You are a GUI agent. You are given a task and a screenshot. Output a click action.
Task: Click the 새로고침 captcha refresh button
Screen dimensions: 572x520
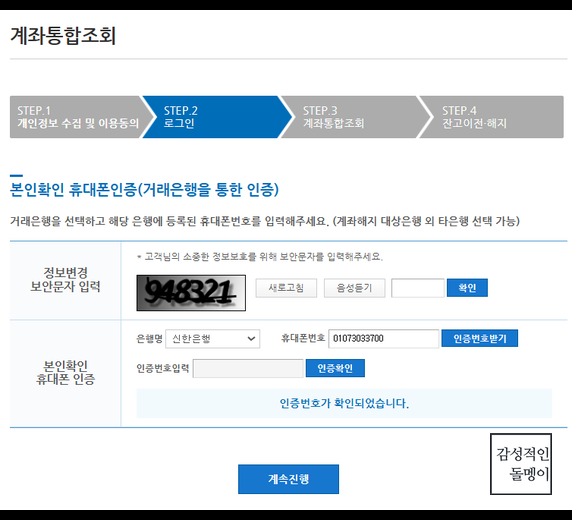(286, 288)
